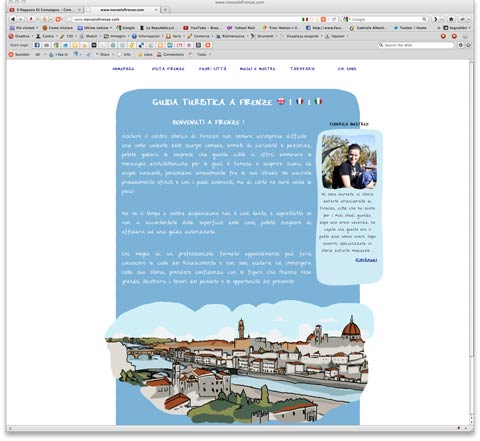Screen dimensions: 480x441
Task: Close the Il Ragazzo Di Campagna tab
Action: click(x=79, y=10)
